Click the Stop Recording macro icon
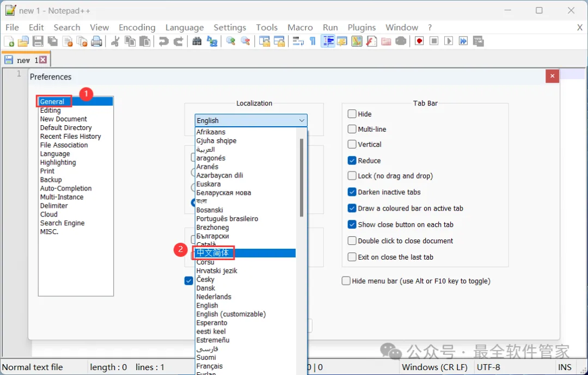Viewport: 588px width, 375px height. pos(434,41)
